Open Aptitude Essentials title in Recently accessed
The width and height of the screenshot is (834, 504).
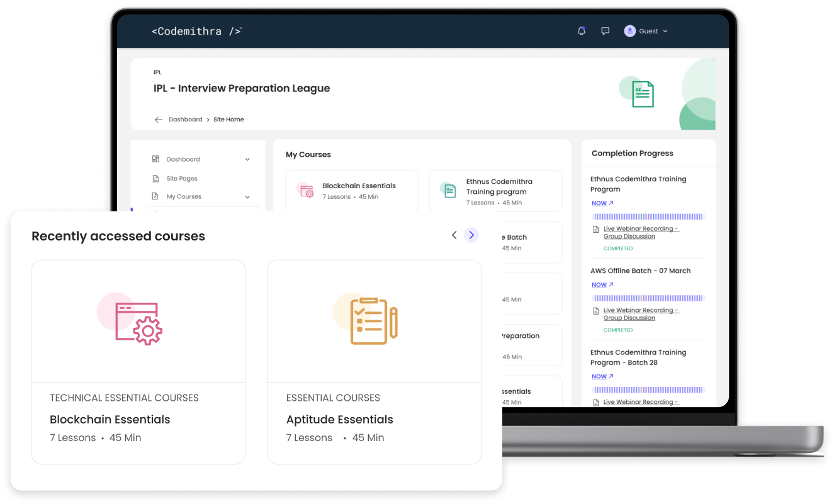click(x=340, y=420)
